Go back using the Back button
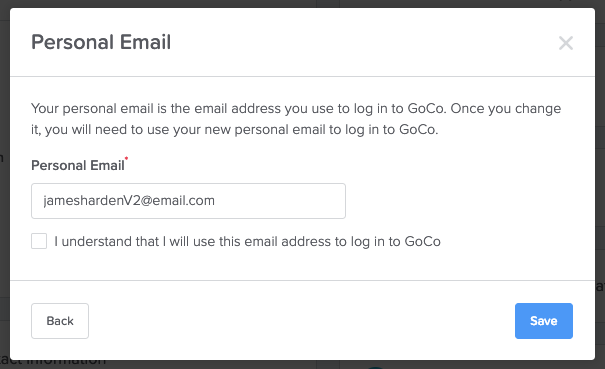Image resolution: width=605 pixels, height=369 pixels. (x=60, y=321)
